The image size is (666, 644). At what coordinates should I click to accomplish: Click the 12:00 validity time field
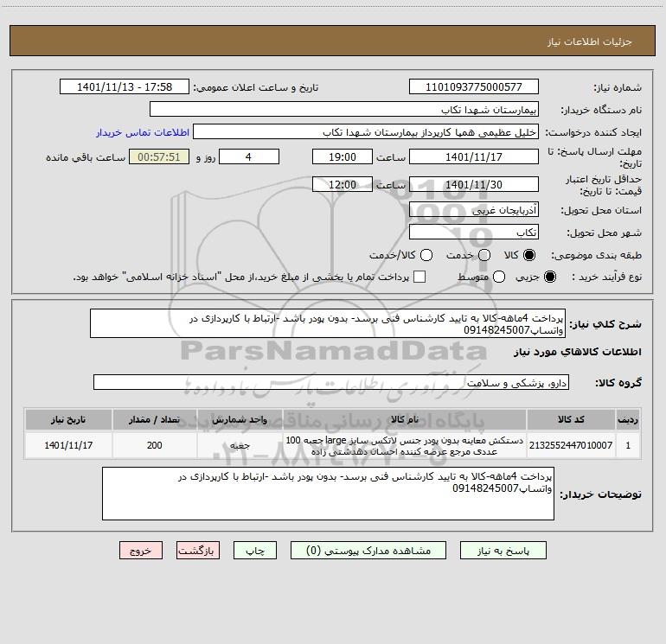point(343,184)
